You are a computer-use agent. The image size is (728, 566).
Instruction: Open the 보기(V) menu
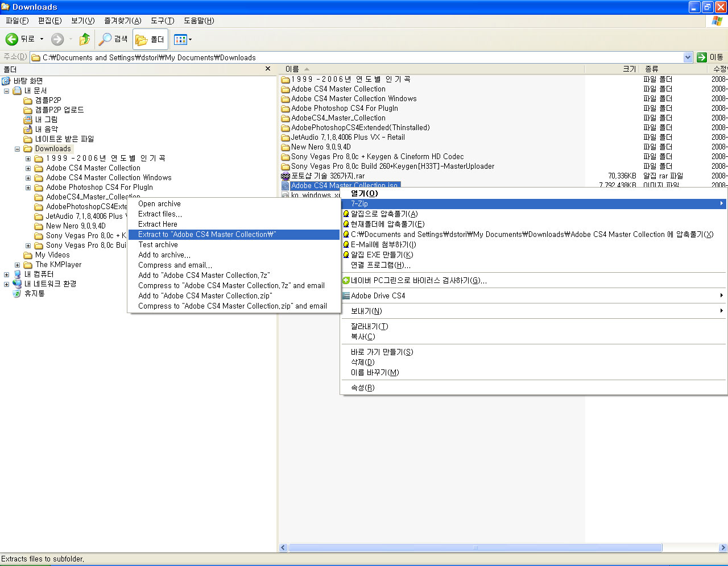[82, 20]
